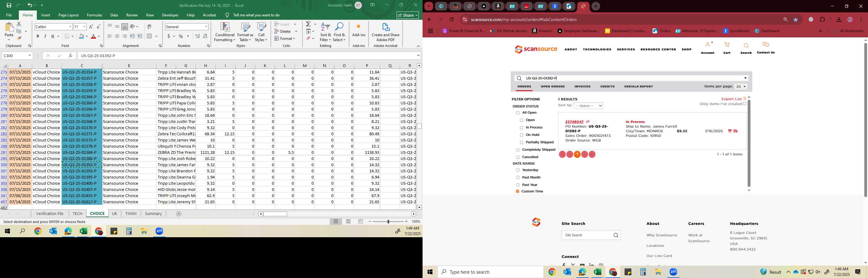Click the Format Painter brush icon
Image resolution: width=868 pixels, height=278 pixels.
[19, 38]
